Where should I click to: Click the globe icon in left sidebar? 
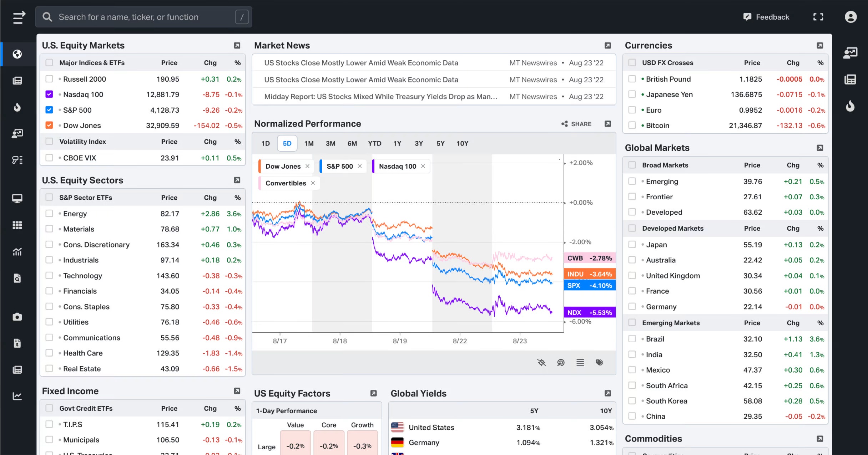(17, 54)
